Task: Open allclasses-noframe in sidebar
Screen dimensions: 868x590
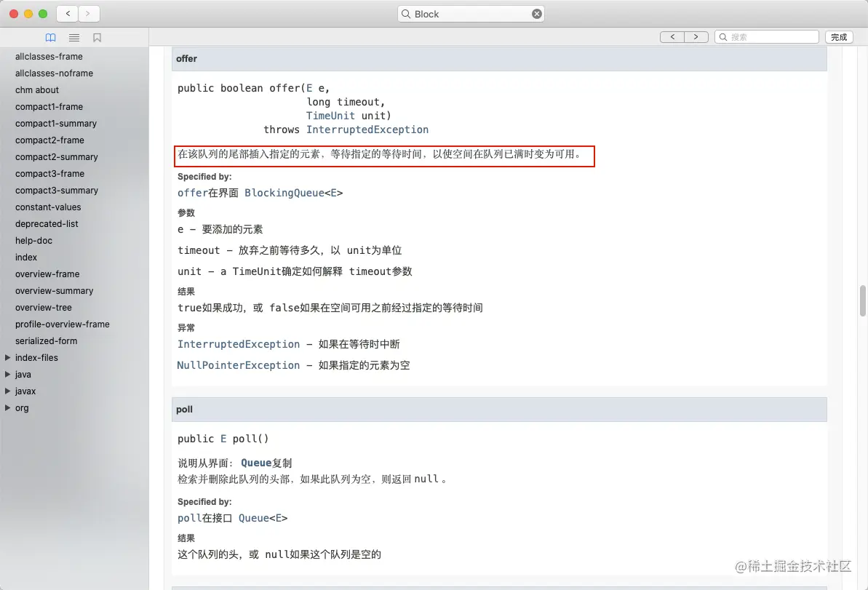Action: 55,73
